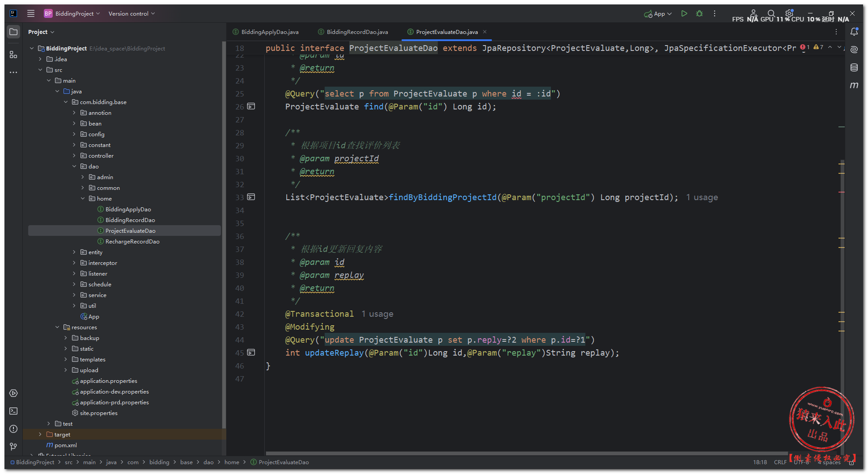Click the Run App play button

(x=684, y=14)
